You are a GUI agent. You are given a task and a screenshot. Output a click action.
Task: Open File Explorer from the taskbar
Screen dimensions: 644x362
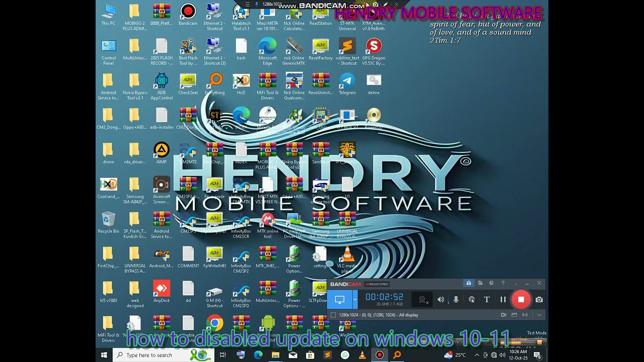[x=276, y=355]
